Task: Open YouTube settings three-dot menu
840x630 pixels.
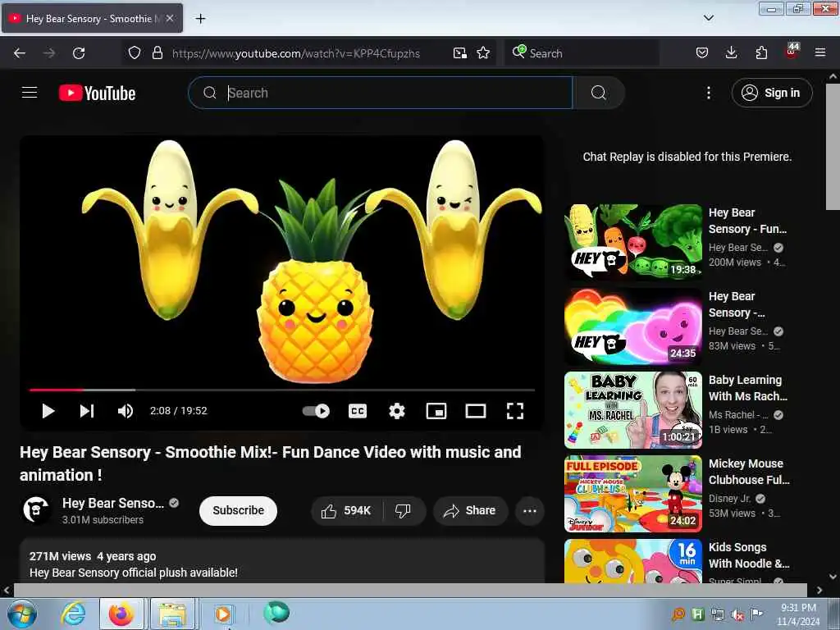Action: (x=709, y=93)
